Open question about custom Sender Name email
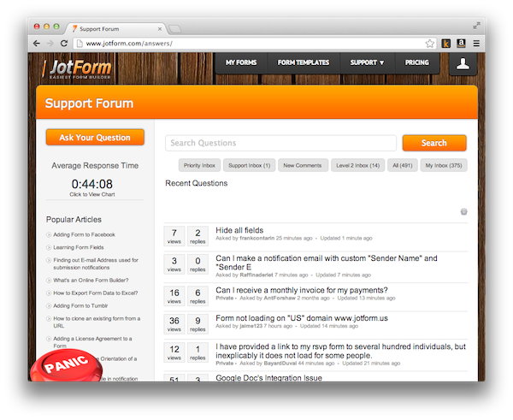 (x=327, y=263)
